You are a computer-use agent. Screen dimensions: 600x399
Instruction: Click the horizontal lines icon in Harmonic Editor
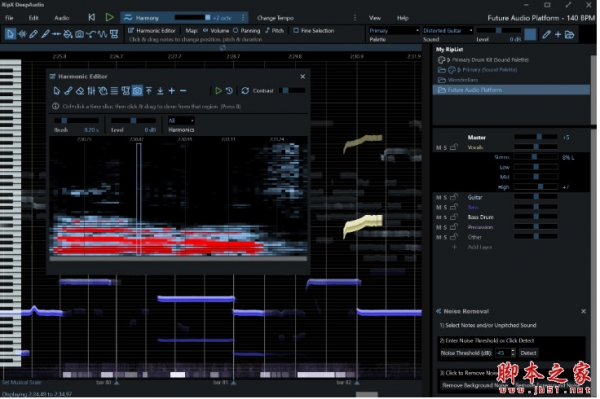(x=114, y=91)
